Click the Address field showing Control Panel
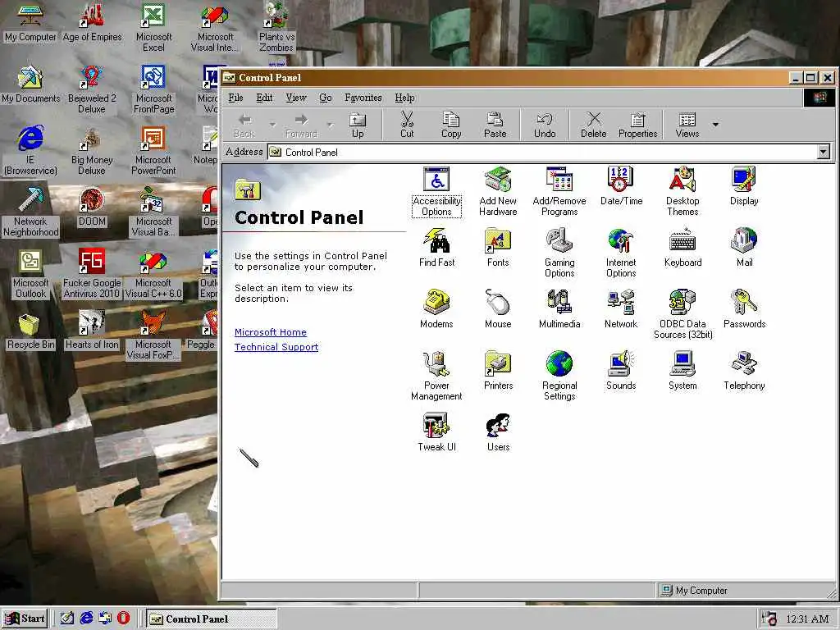This screenshot has height=630, width=840. [x=542, y=152]
